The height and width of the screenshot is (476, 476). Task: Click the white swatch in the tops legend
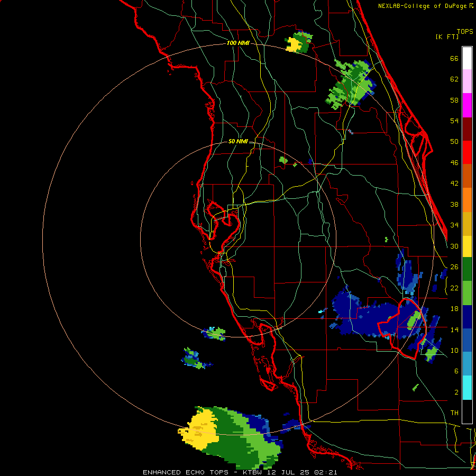(467, 58)
